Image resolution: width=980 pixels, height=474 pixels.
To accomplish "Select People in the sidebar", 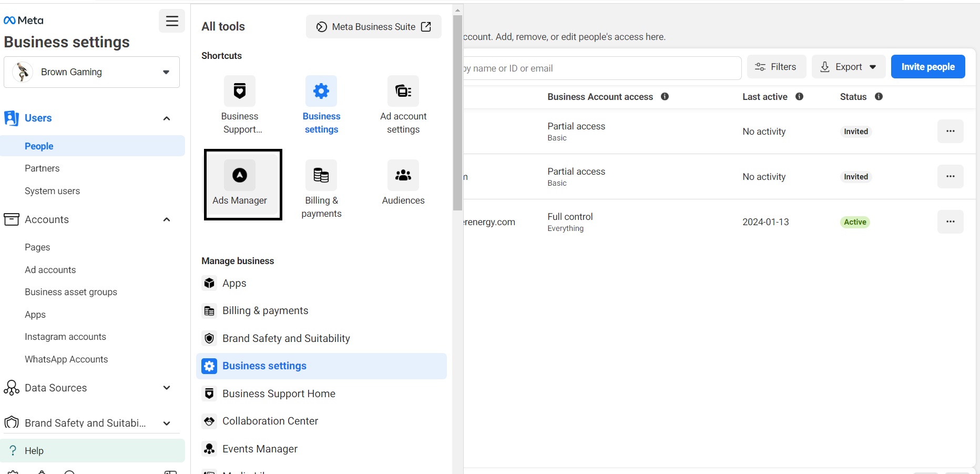I will (93, 146).
